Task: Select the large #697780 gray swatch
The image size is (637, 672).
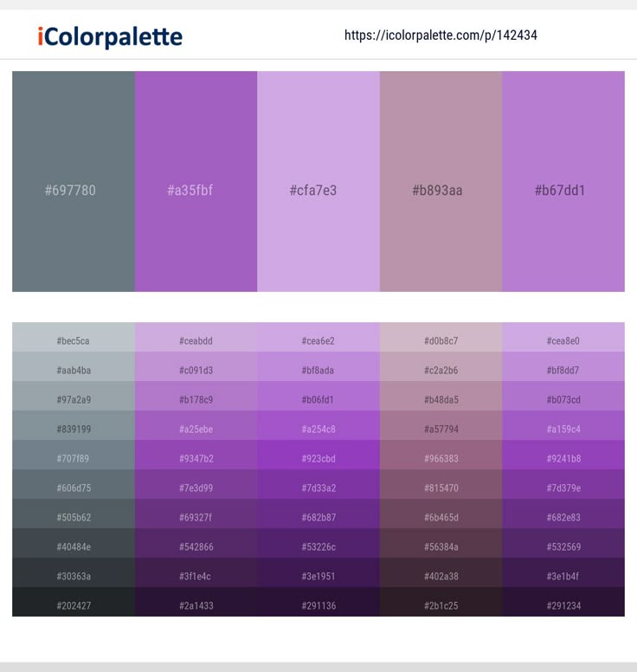Action: (74, 181)
